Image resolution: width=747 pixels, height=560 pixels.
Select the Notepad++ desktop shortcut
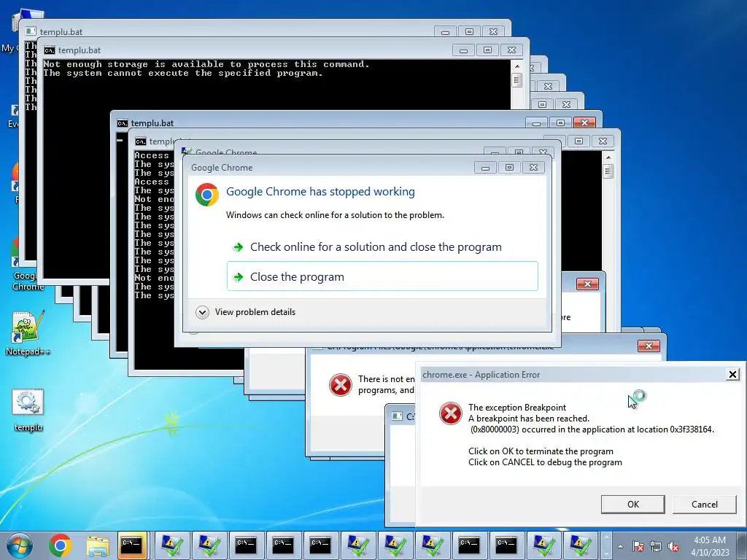pyautogui.click(x=28, y=333)
